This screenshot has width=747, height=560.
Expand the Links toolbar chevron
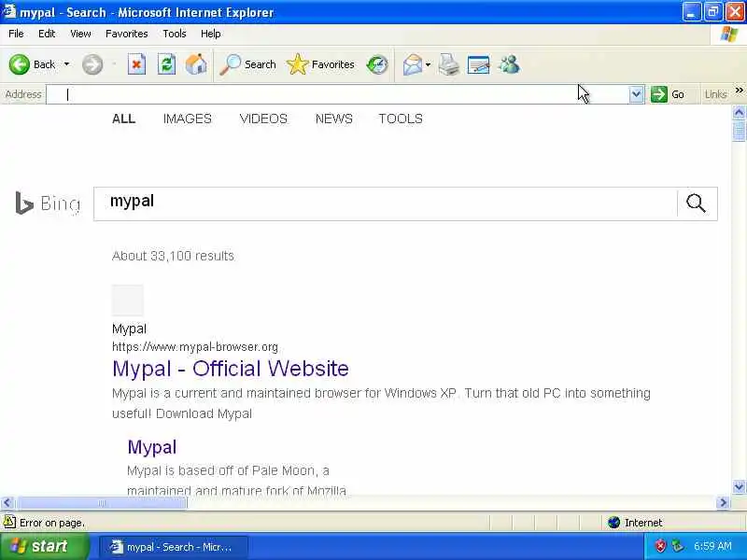coord(739,91)
